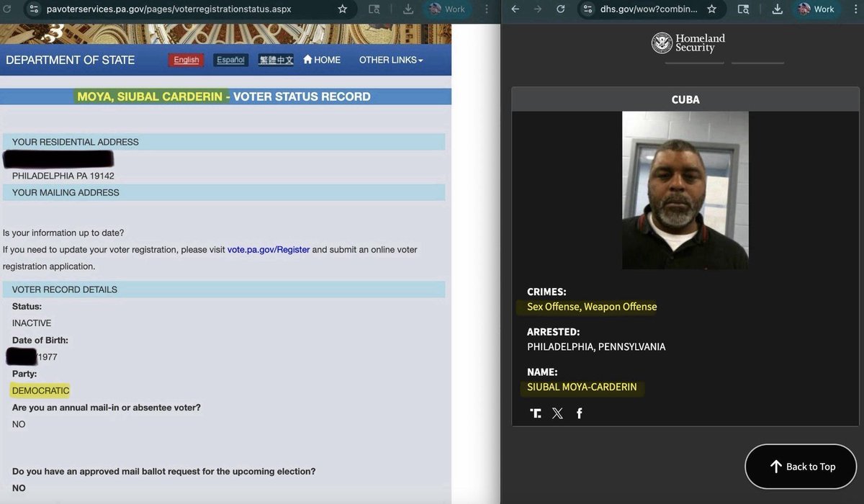
Task: Open tab search icon in left browser
Action: click(374, 9)
